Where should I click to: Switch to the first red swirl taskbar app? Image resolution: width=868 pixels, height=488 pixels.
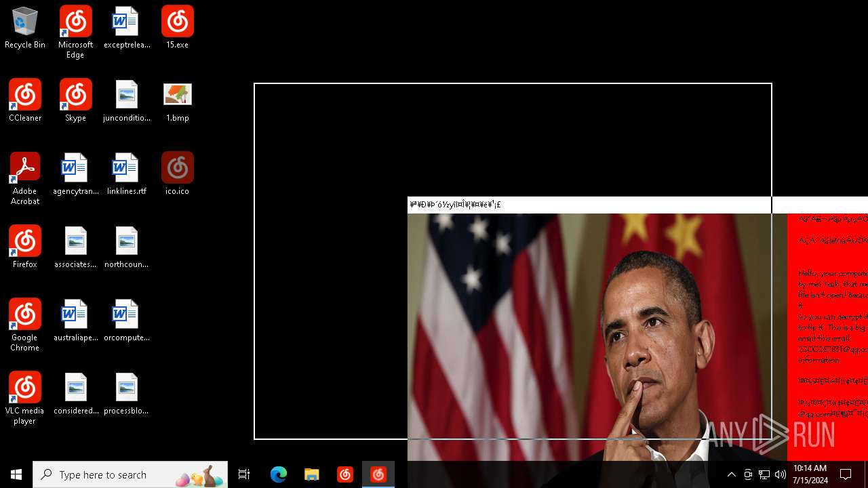[345, 474]
